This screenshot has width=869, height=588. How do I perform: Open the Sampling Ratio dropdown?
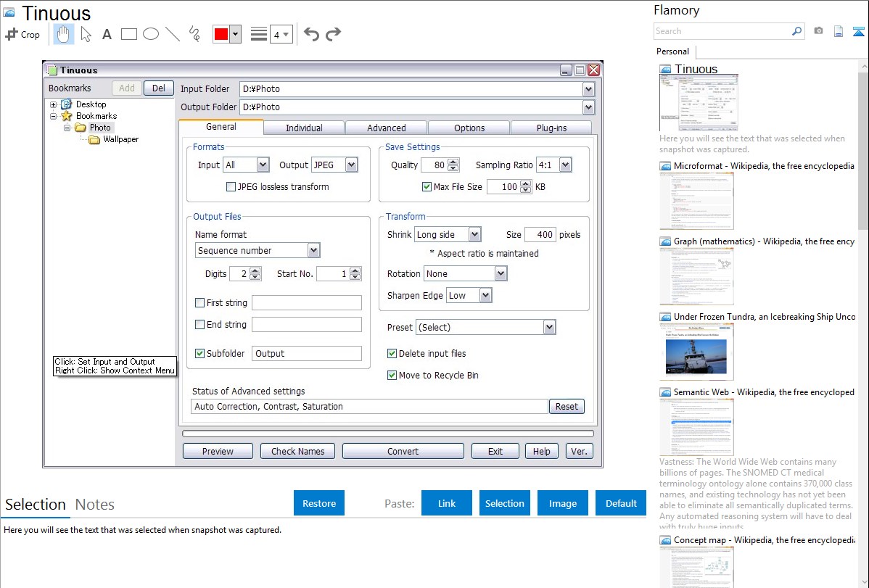[x=565, y=165]
